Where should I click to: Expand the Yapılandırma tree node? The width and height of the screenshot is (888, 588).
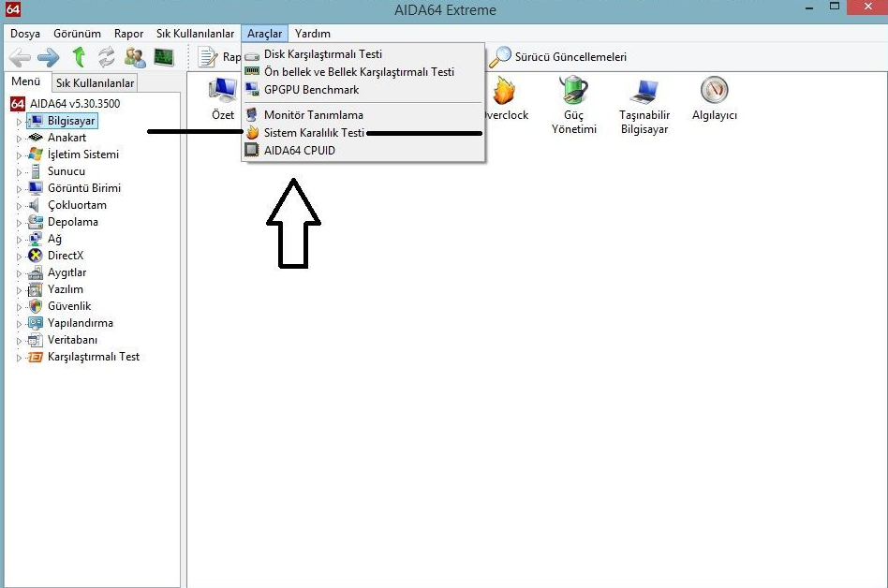coord(19,325)
